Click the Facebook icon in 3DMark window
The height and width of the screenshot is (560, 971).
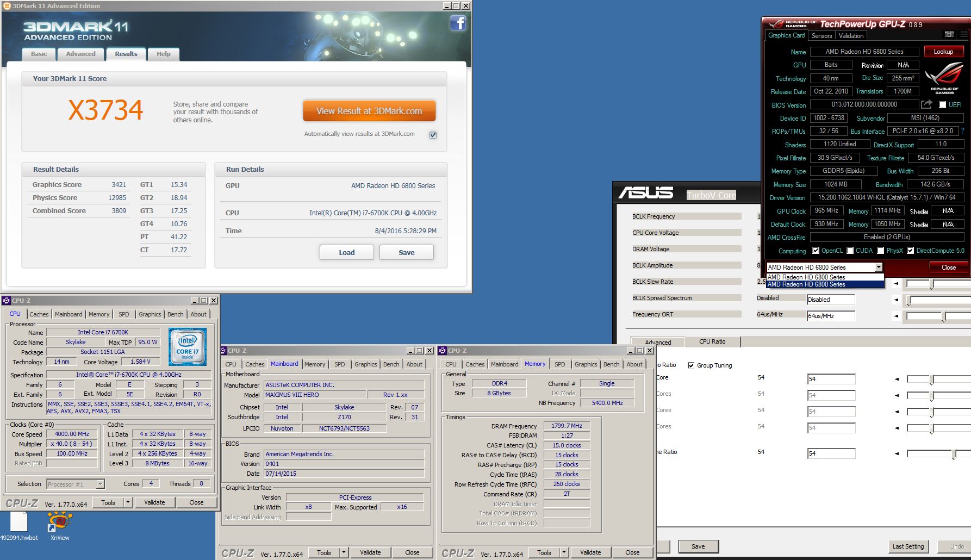coord(458,23)
